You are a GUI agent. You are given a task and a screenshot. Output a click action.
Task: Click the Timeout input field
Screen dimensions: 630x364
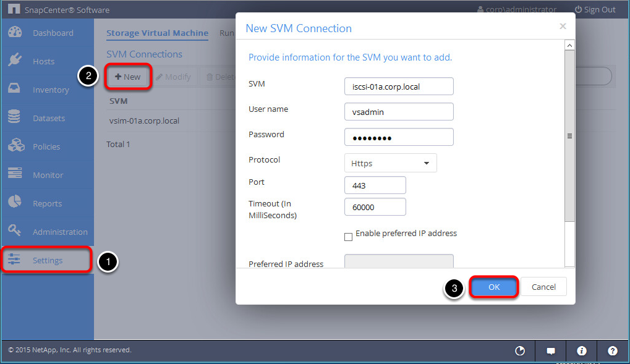click(375, 207)
